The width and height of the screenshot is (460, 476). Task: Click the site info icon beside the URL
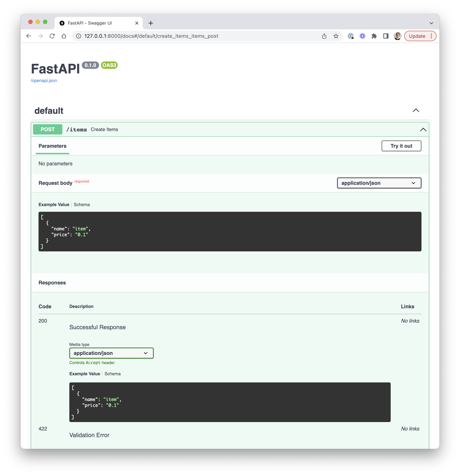pos(78,36)
